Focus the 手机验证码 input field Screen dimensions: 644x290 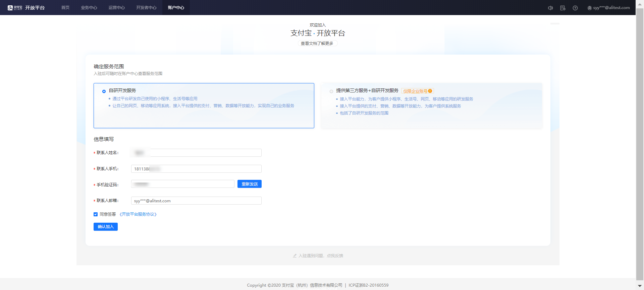[x=183, y=184]
